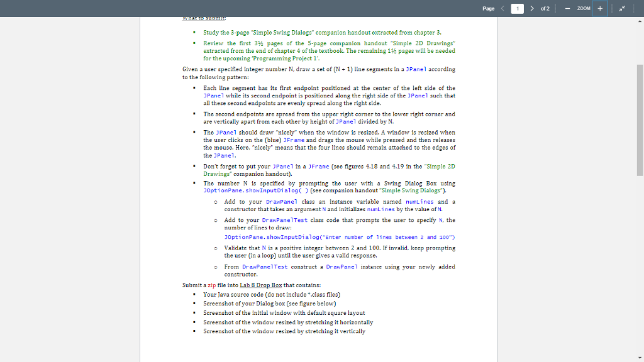Click the 'of 2' page count label
Viewport: 644px width, 362px height.
pos(545,8)
